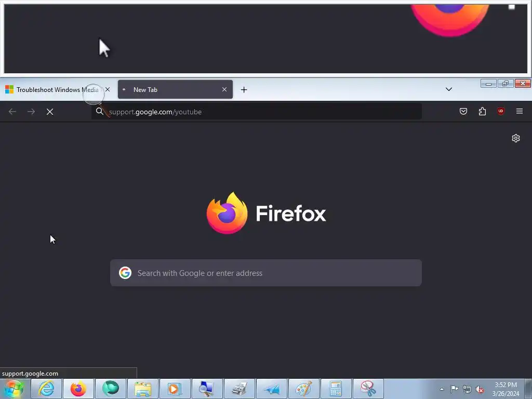The image size is (532, 399).
Task: Click Show desktop strip beside the clock
Action: pos(528,389)
